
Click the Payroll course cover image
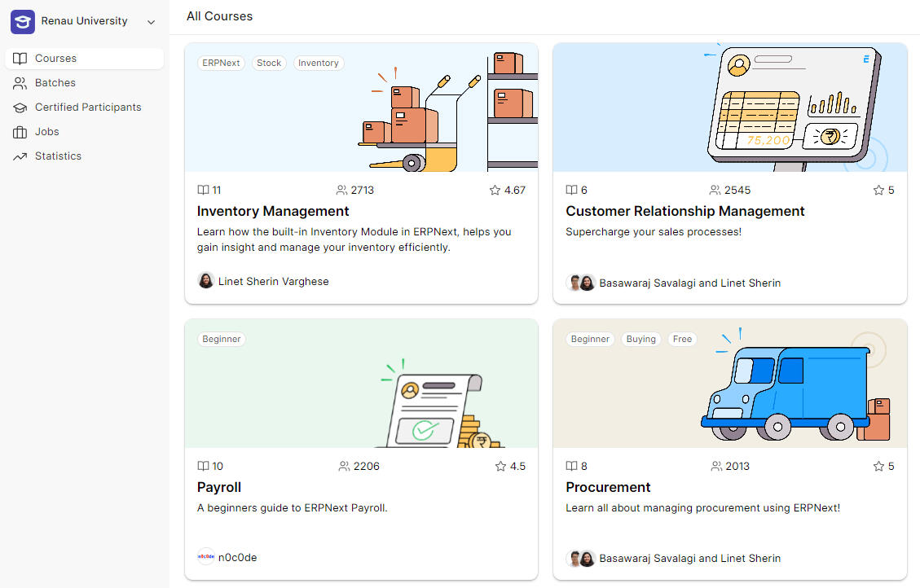point(361,384)
